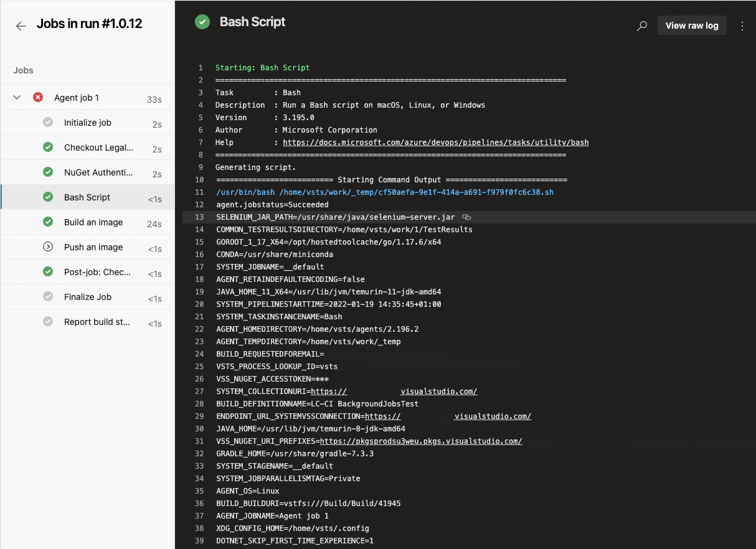This screenshot has width=756, height=549.
Task: Open the pkgsprodsu3weu.pkgs.visualstudio.com link
Action: tap(421, 441)
